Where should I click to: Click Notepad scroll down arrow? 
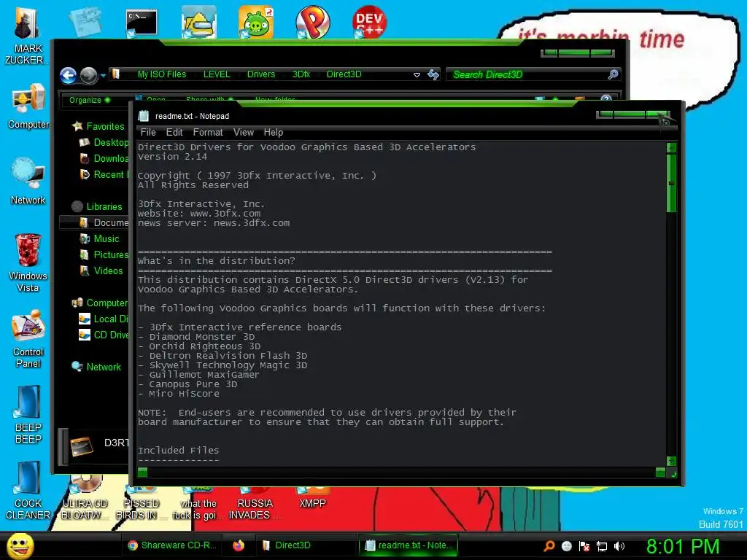pos(671,461)
